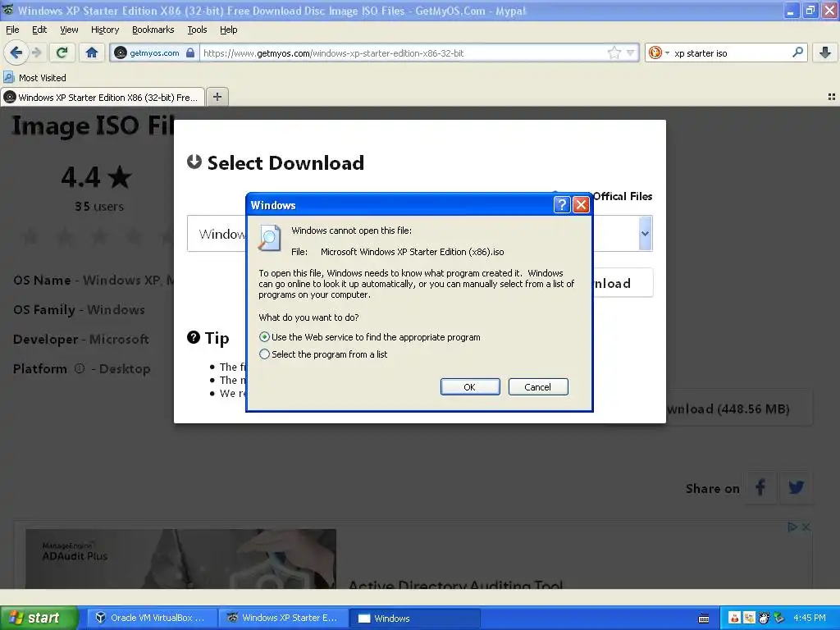Expand the download version dropdown arrow
The height and width of the screenshot is (630, 840).
tap(645, 234)
